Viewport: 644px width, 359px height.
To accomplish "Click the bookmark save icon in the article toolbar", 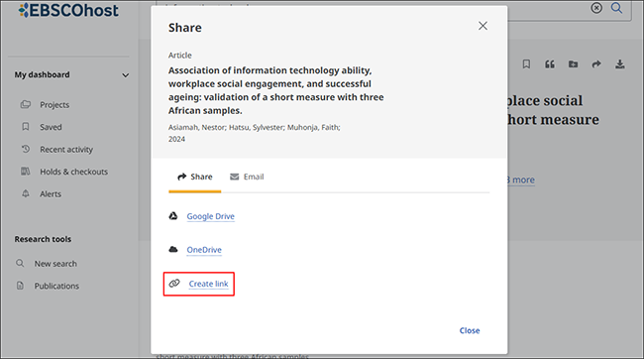I will click(526, 64).
